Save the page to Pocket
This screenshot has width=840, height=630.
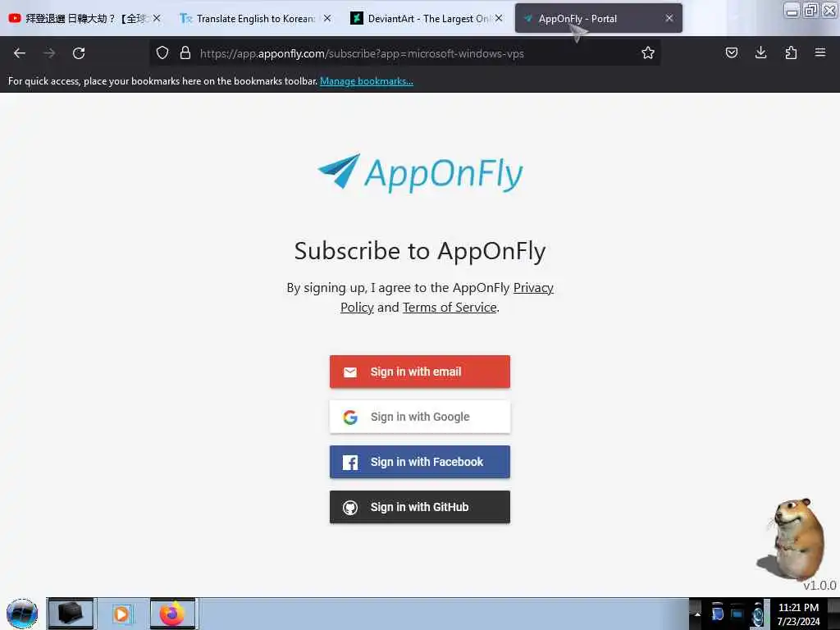click(x=732, y=52)
